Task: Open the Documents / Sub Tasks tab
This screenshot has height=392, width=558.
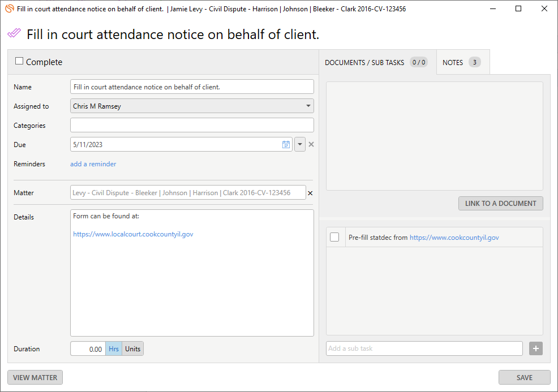Action: pyautogui.click(x=377, y=62)
